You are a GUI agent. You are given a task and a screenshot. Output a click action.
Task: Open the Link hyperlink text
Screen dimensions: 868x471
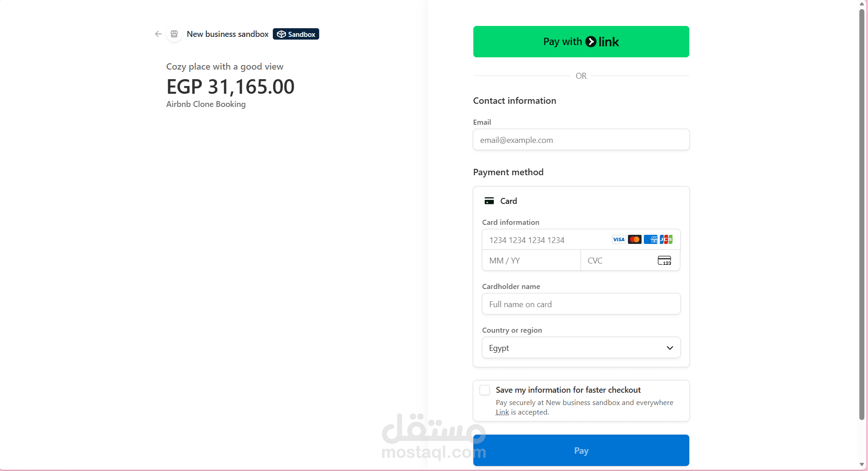[502, 412]
